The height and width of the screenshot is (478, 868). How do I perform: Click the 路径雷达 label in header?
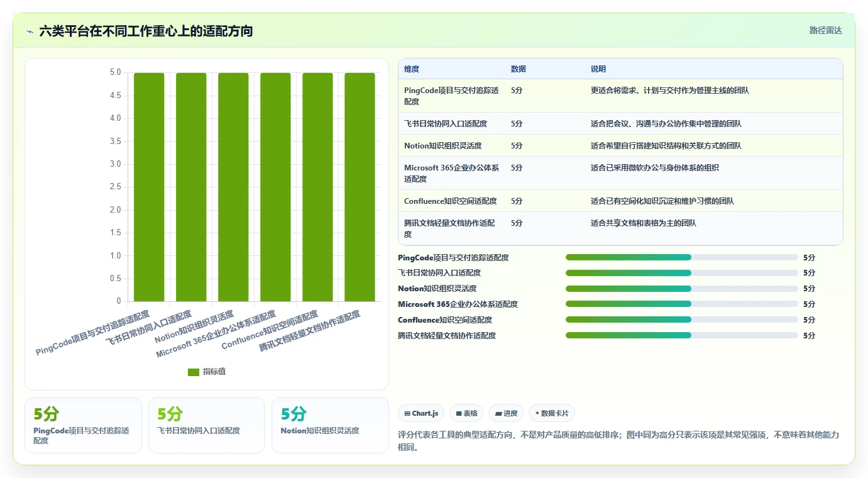[825, 30]
